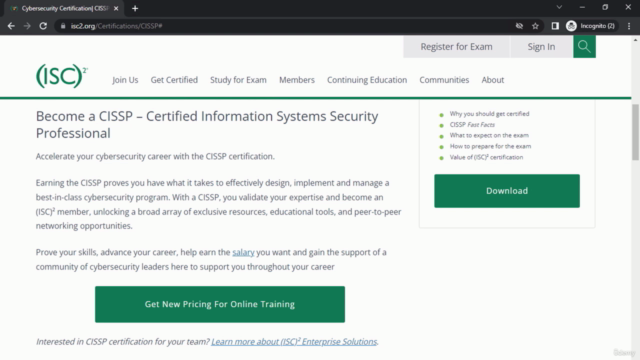This screenshot has width=640, height=360.
Task: Open a new tab with the plus icon
Action: 135,9
